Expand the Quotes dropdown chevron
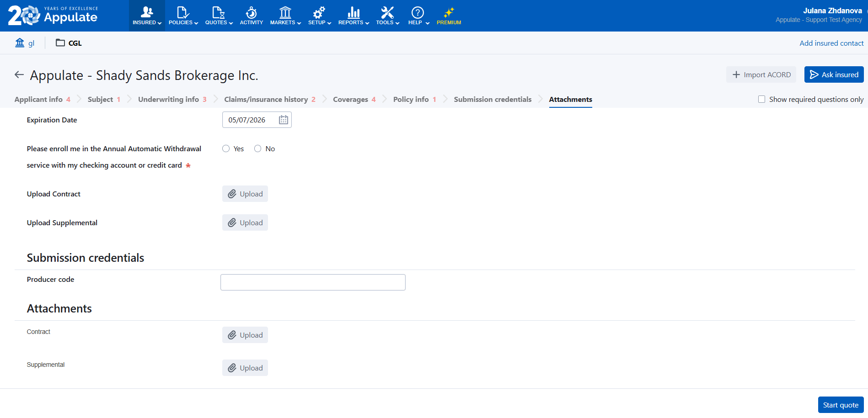Screen dimensions: 868x418 [231, 23]
